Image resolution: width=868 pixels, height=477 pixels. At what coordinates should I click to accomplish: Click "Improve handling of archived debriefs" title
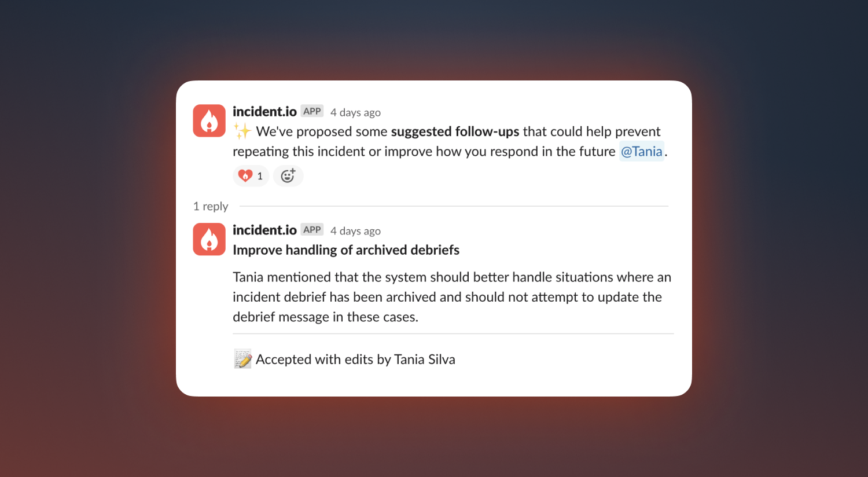[x=346, y=250]
